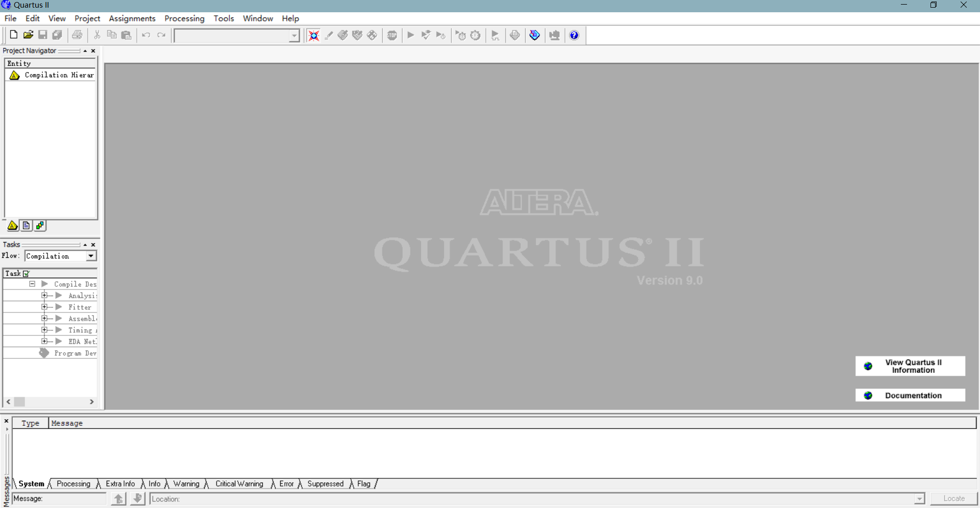Click the play icon with a waveform
Viewport: 980px width, 508px height.
[x=495, y=35]
